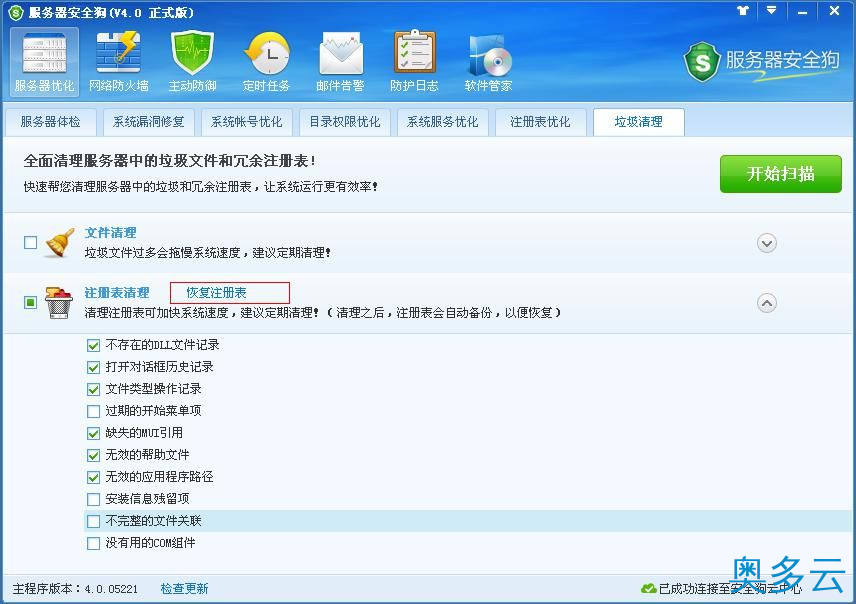Click the skin shirt icon in title bar

point(743,10)
